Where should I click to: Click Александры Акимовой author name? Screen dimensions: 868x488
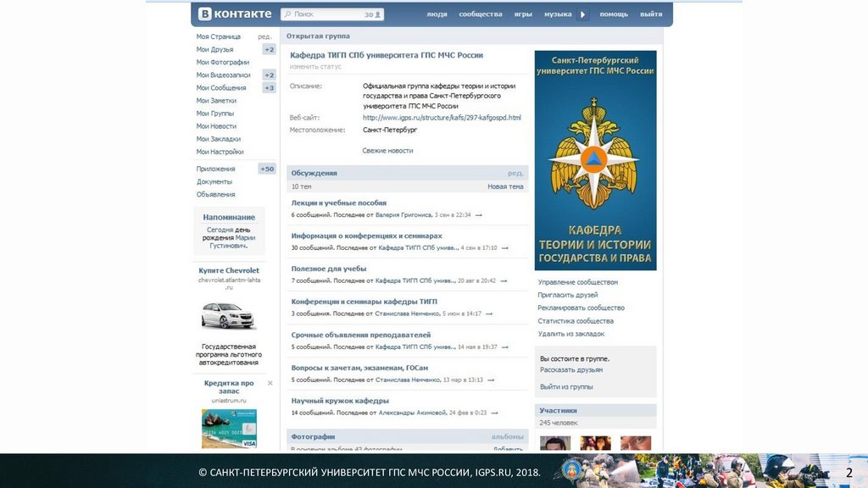(x=413, y=413)
